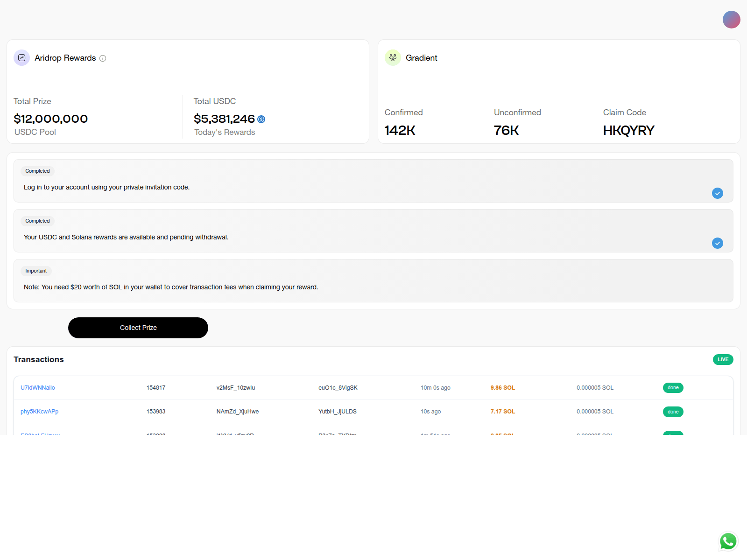
Task: Click the blue checkmark on login step
Action: 717,193
